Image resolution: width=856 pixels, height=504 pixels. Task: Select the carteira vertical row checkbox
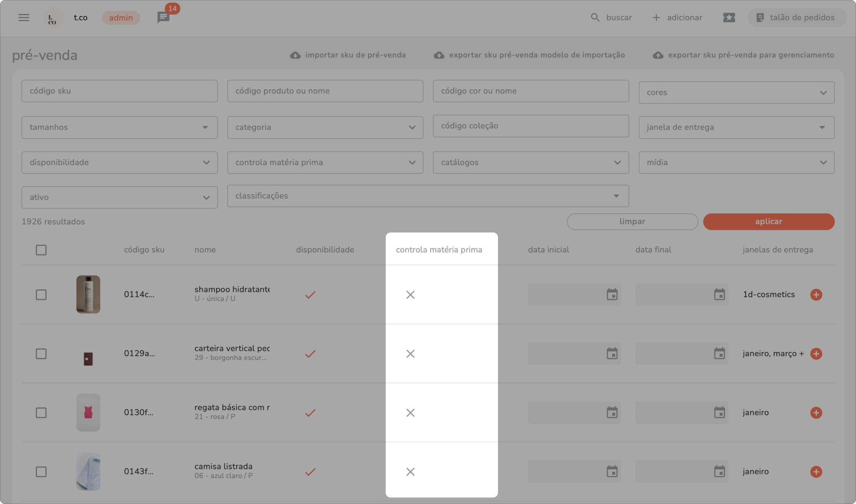41,354
